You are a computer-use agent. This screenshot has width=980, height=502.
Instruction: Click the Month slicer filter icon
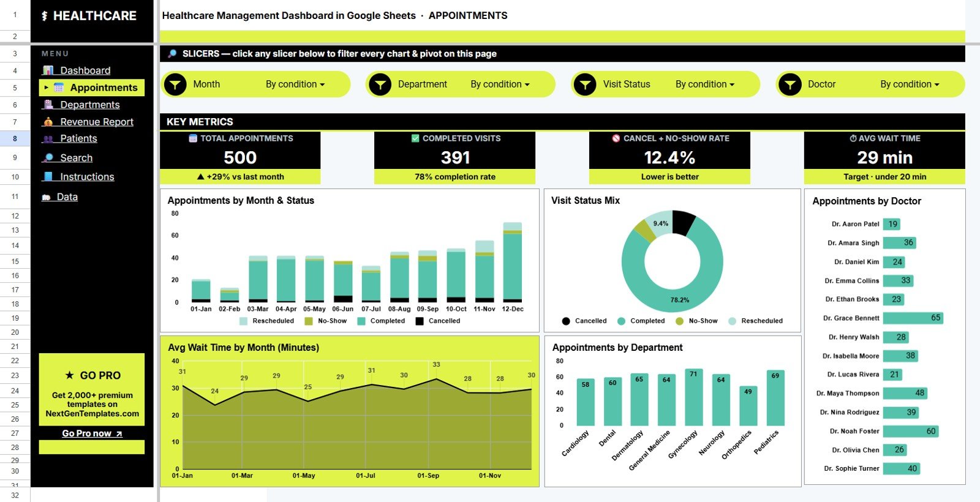pos(176,84)
